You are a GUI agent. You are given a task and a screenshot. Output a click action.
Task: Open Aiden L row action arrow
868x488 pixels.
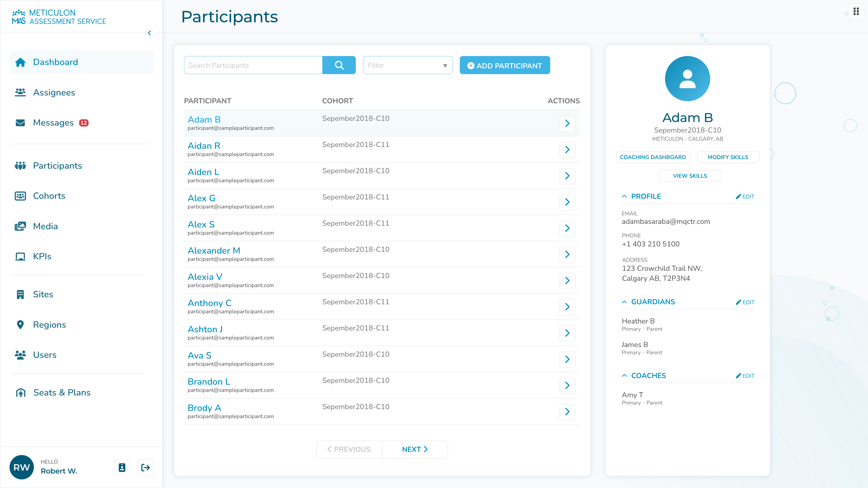coord(567,176)
